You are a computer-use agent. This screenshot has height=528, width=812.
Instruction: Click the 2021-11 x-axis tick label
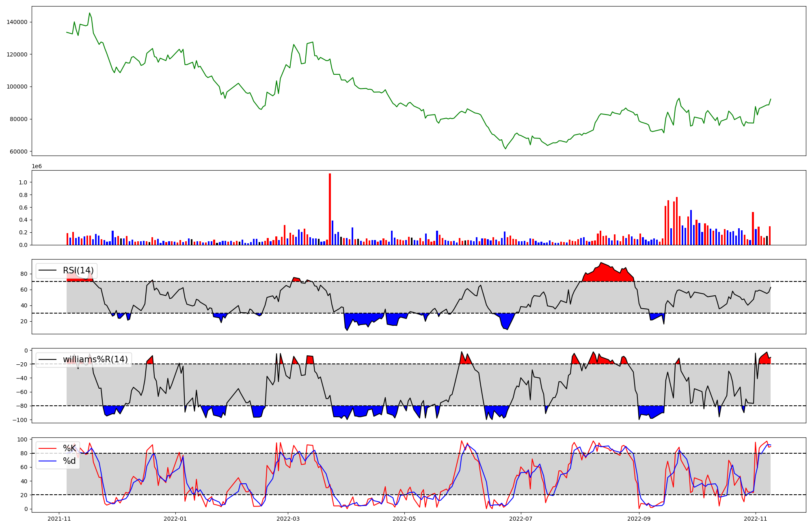59,519
